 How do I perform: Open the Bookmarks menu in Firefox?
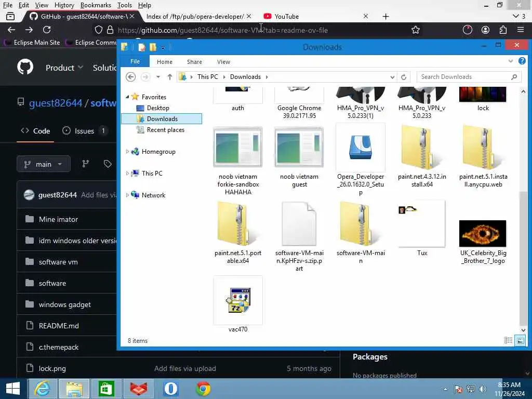(x=96, y=5)
